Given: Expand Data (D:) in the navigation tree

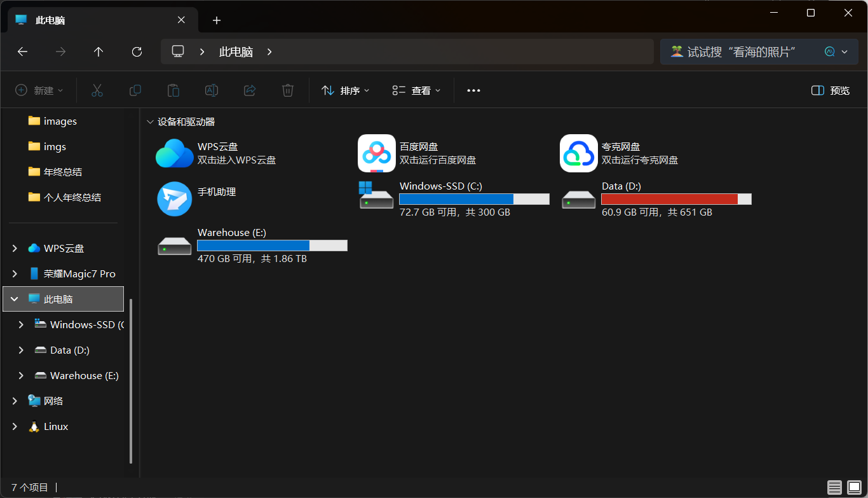Looking at the screenshot, I should tap(21, 350).
